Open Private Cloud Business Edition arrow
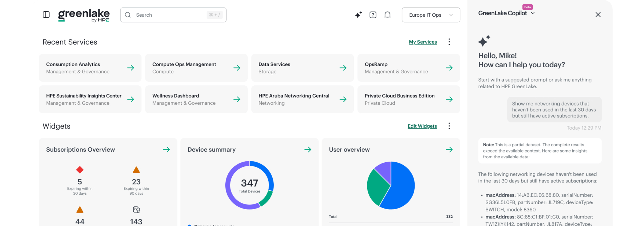The height and width of the screenshot is (226, 644). [449, 99]
